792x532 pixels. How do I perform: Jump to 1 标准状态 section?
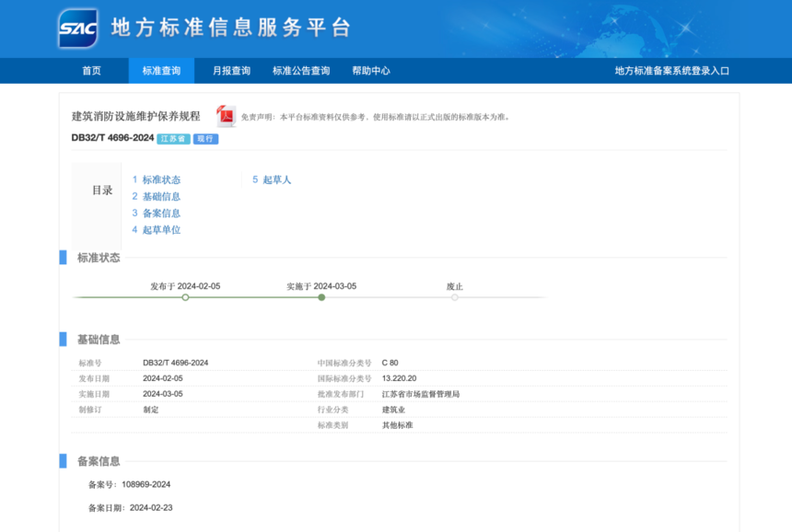pyautogui.click(x=156, y=179)
